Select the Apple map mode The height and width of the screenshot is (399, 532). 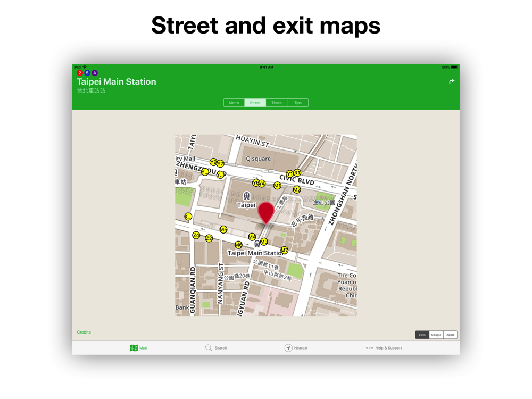point(451,335)
